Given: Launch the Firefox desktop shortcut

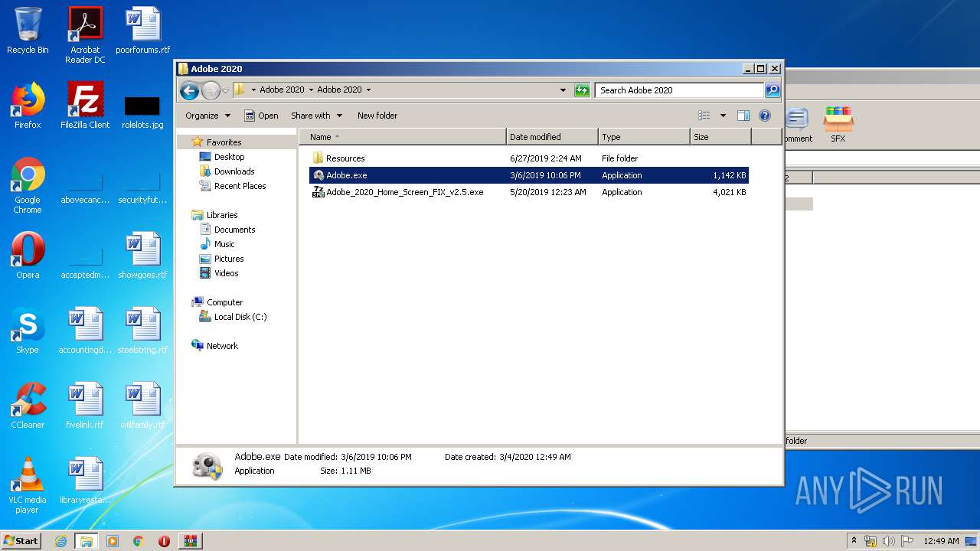Looking at the screenshot, I should click(28, 106).
